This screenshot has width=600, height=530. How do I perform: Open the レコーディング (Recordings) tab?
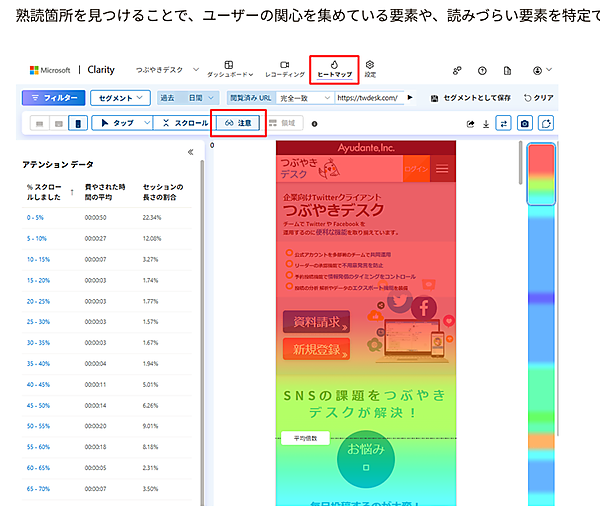285,69
